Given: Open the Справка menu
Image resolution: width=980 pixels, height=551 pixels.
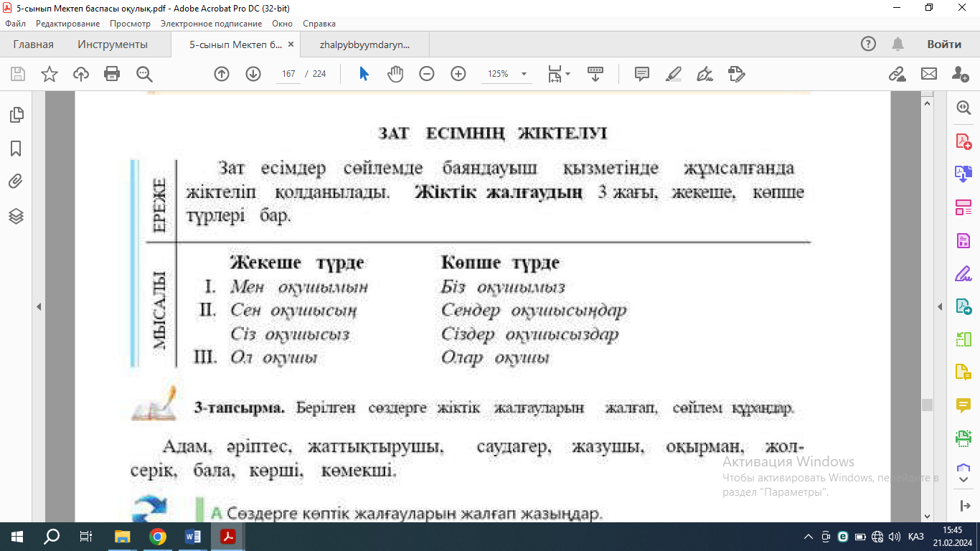Looking at the screenshot, I should coord(319,24).
